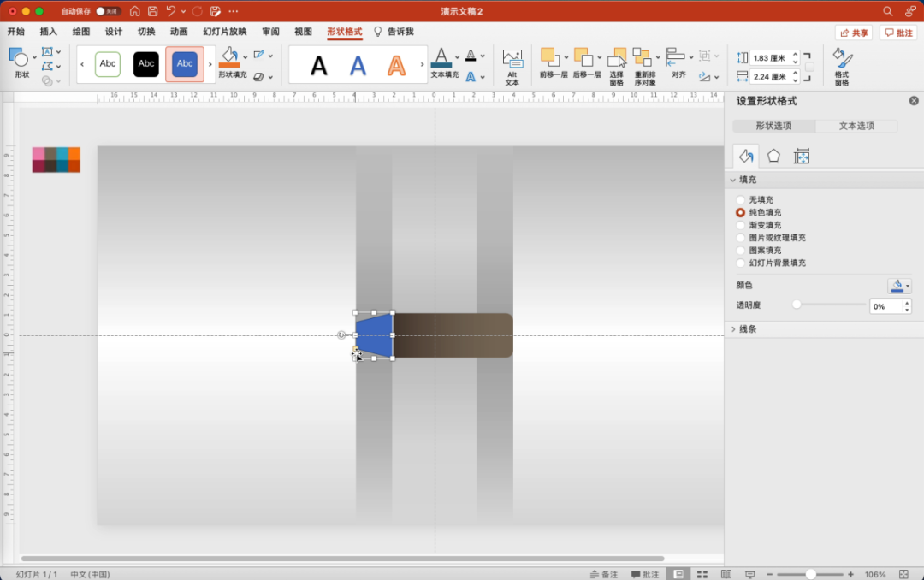Choose the 渐变填充 gradient fill option
This screenshot has width=924, height=580.
point(741,225)
